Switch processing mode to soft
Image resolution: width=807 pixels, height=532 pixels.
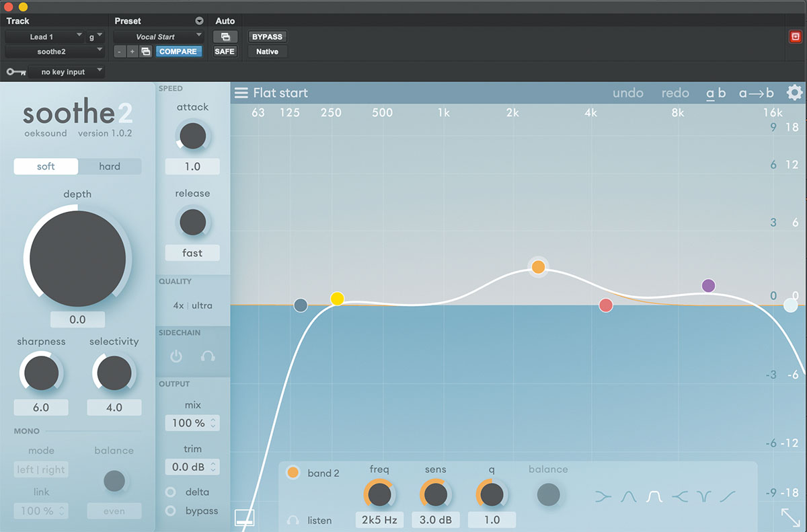(x=46, y=166)
